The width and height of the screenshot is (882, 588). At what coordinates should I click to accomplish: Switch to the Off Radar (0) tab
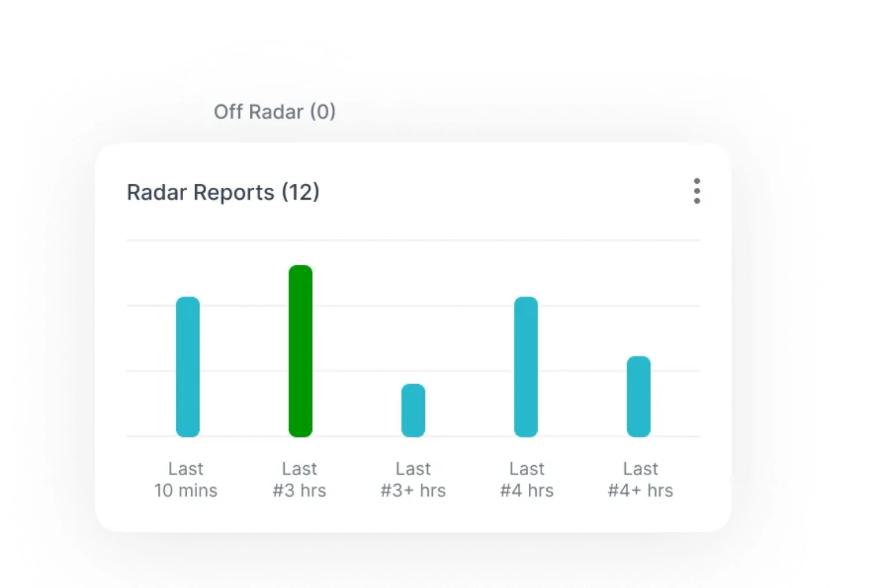tap(274, 111)
